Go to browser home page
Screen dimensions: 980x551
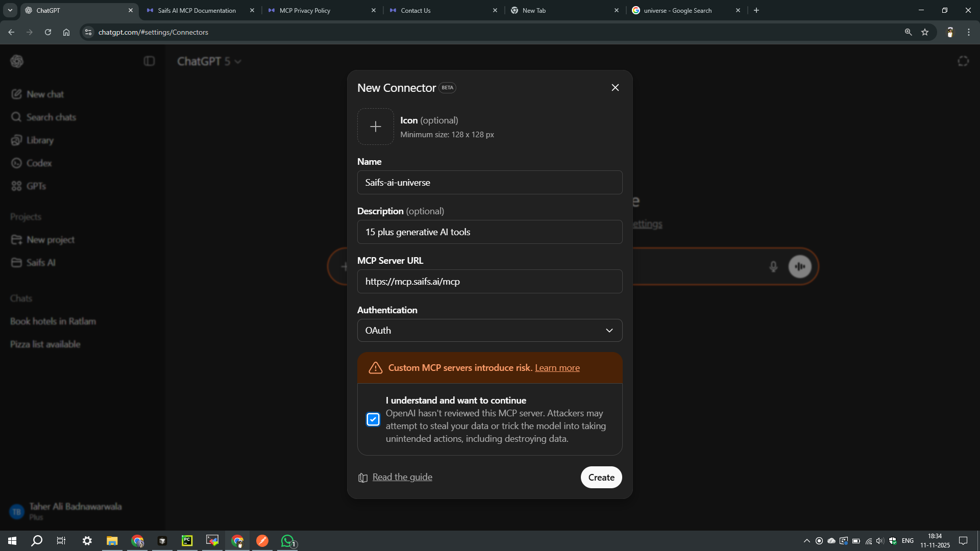point(66,32)
